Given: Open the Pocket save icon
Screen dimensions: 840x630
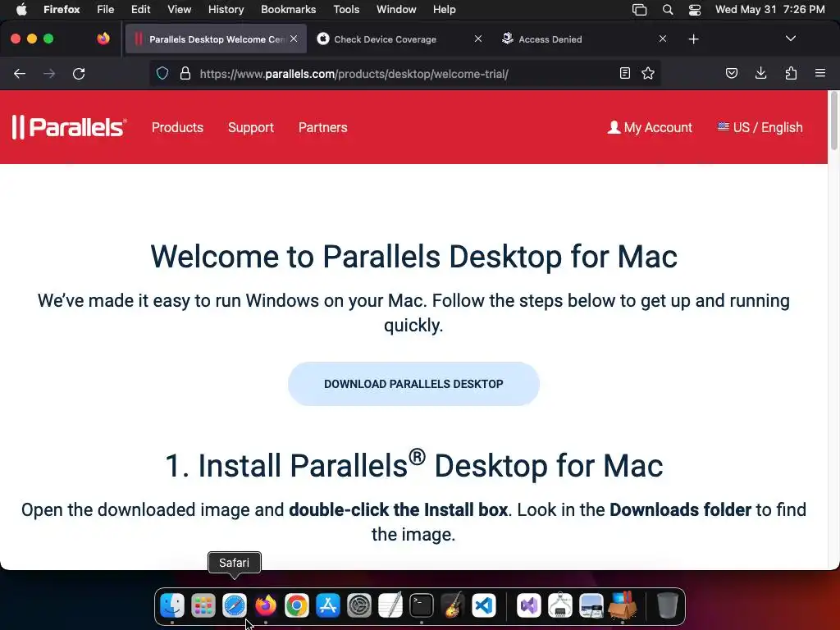Looking at the screenshot, I should point(731,73).
